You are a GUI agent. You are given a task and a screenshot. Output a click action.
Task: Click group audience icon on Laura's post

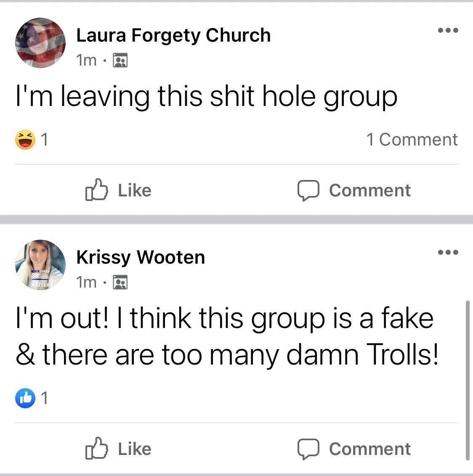(120, 60)
